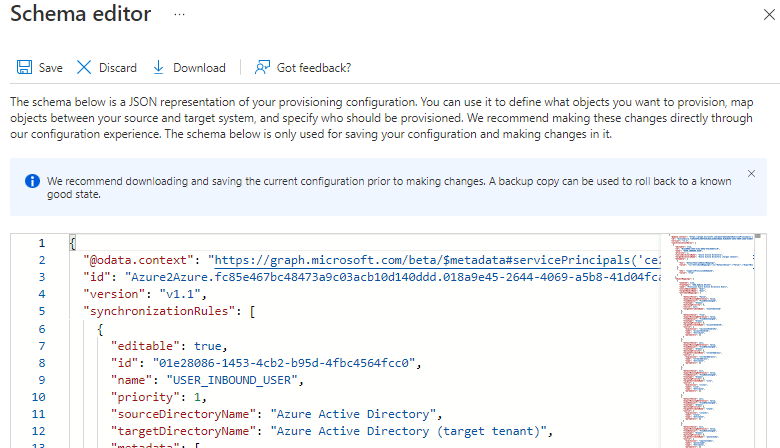Dismiss the backup recommendation banner
Screen dimensions: 780x448
click(x=751, y=174)
